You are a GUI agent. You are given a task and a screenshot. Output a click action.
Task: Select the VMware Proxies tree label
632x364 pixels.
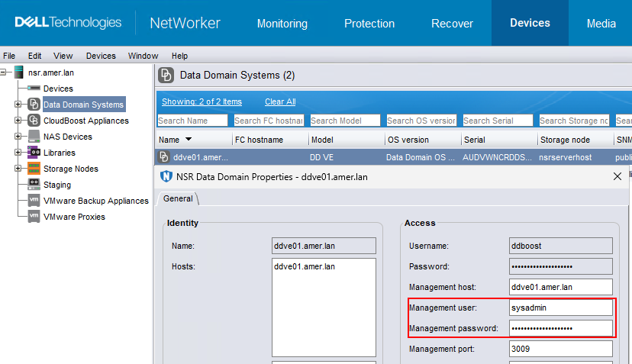point(74,217)
